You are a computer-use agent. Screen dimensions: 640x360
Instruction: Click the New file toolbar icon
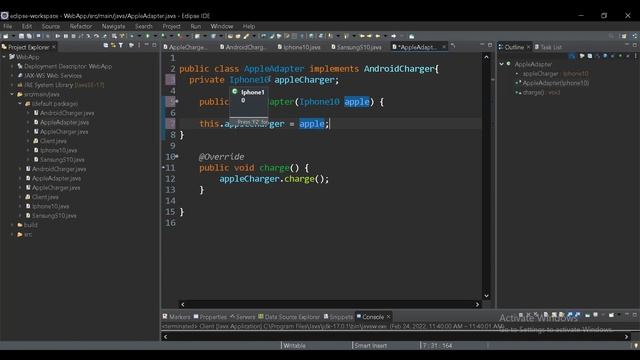5,36
